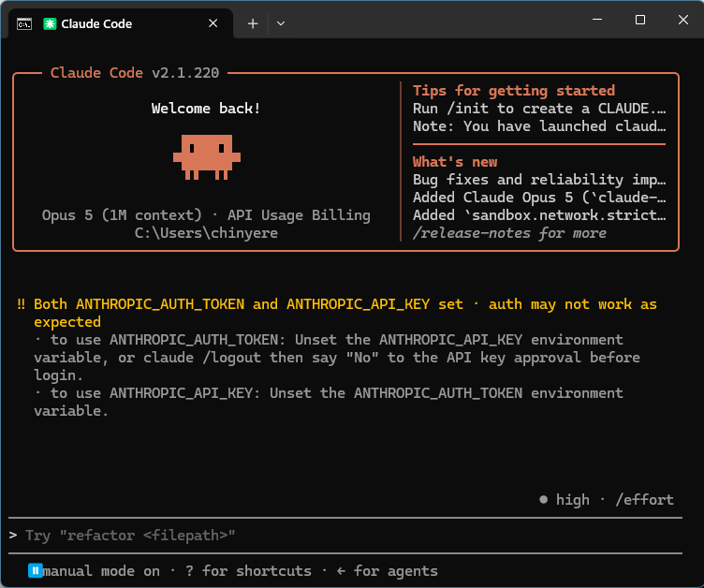Click '/release-notes for more' text
Image resolution: width=704 pixels, height=588 pixels.
509,233
